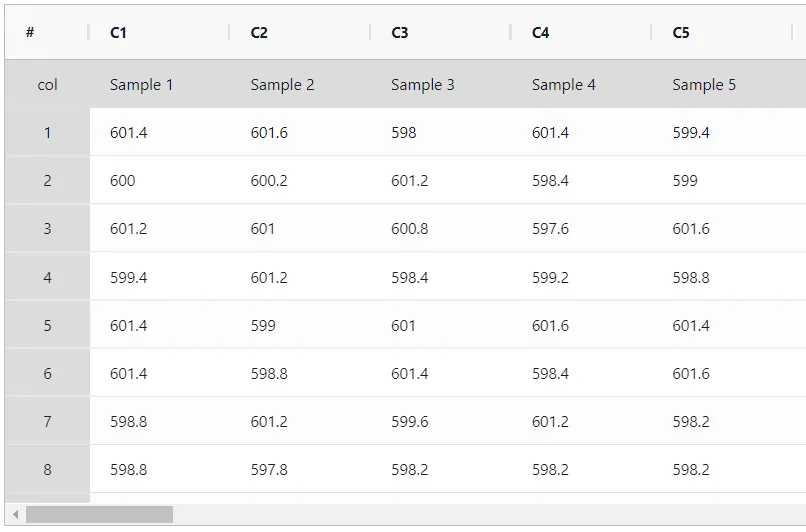Select the C5 column header

tap(722, 32)
